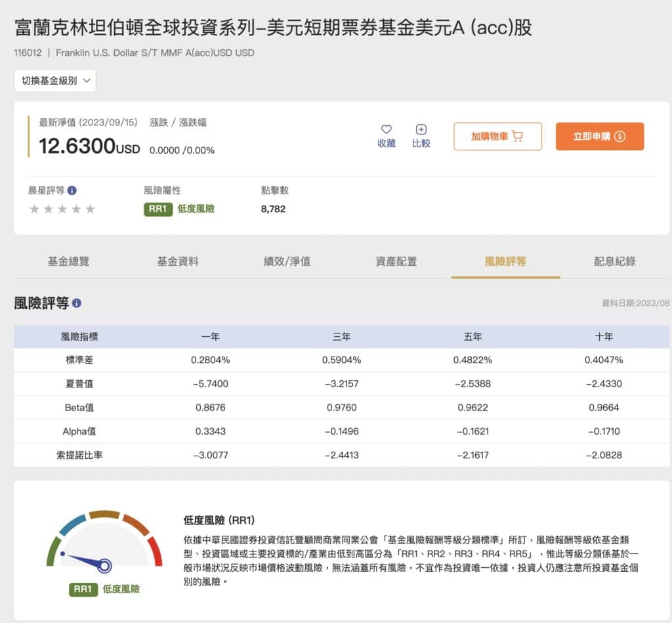Click the dollar coin icon in 立即申購
This screenshot has height=623, width=672.
(x=620, y=137)
